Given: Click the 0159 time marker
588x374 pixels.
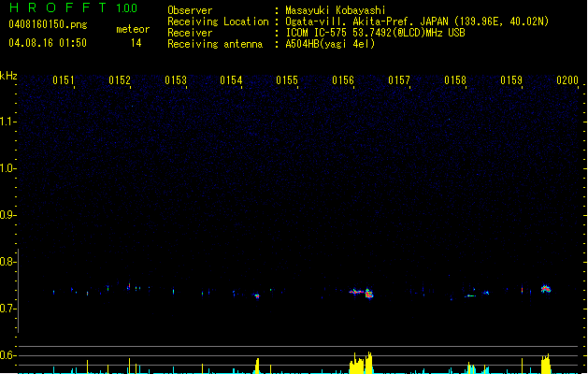Looking at the screenshot, I should coord(511,80).
